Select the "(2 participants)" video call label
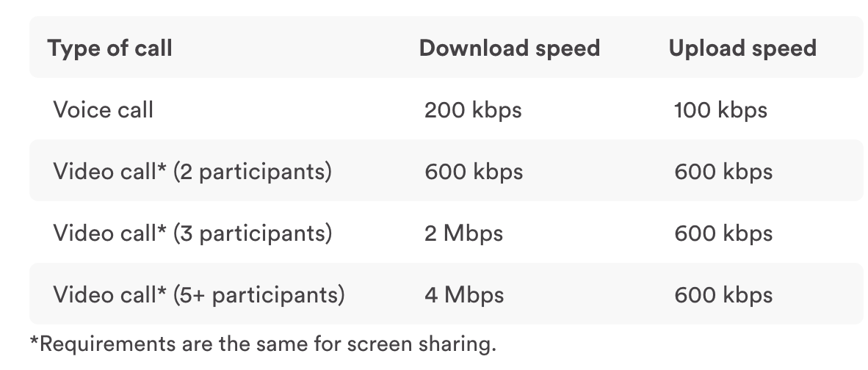This screenshot has width=868, height=370. click(253, 172)
